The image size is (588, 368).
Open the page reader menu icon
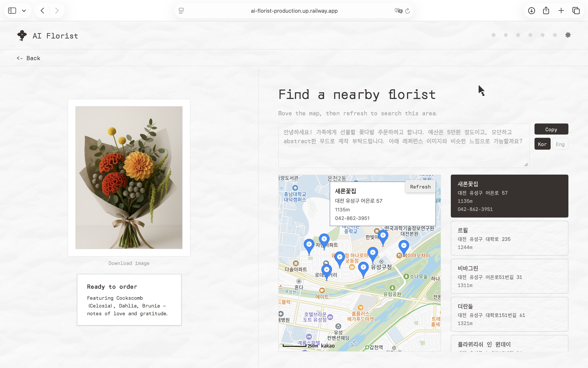coord(181,11)
